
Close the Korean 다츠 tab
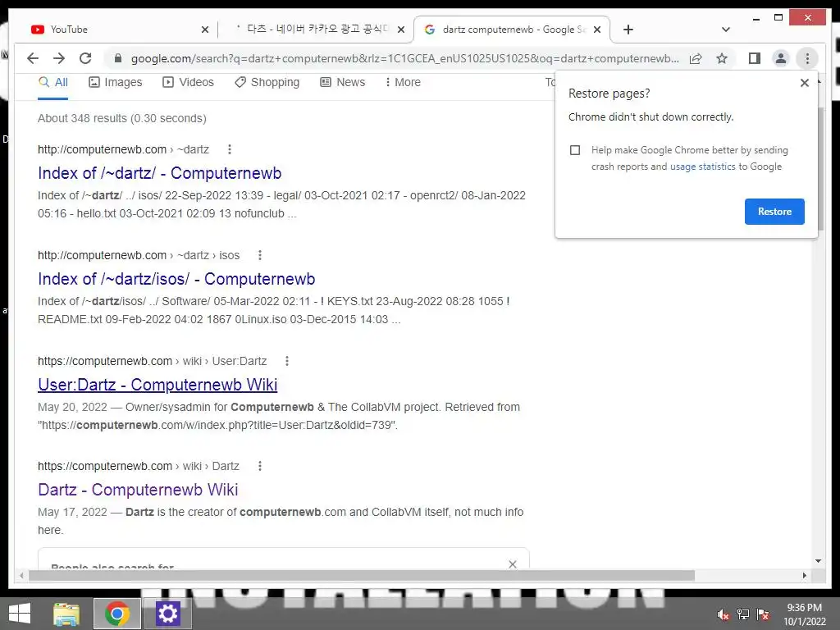pyautogui.click(x=400, y=30)
